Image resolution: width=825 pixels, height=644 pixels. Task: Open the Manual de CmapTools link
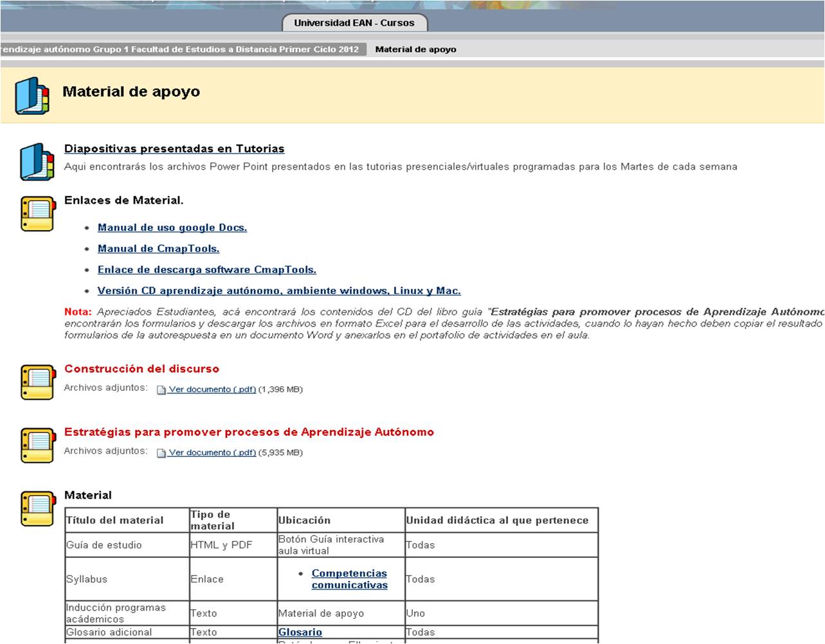point(158,249)
